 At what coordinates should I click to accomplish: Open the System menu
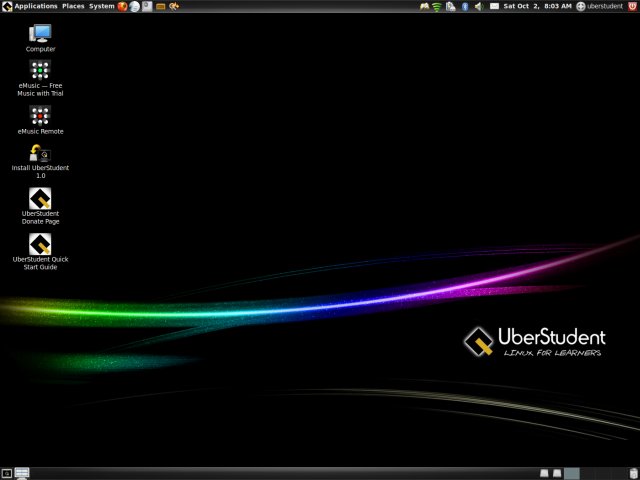(x=102, y=6)
